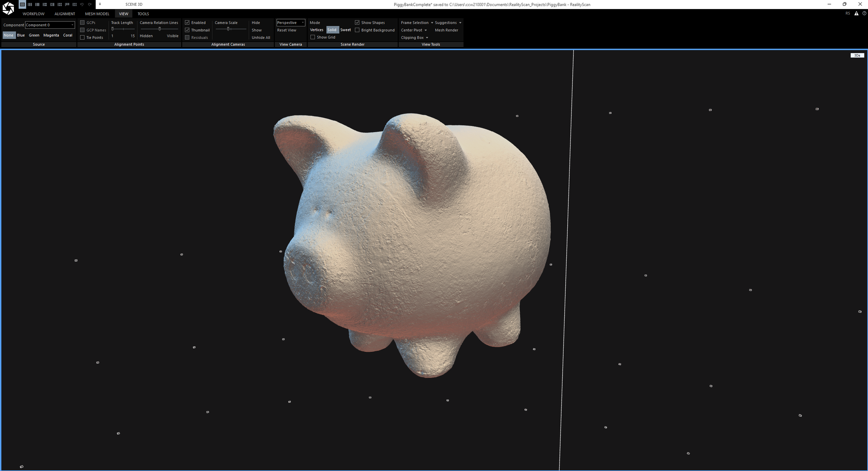
Task: Click Show in Alignment Cameras
Action: pos(257,30)
